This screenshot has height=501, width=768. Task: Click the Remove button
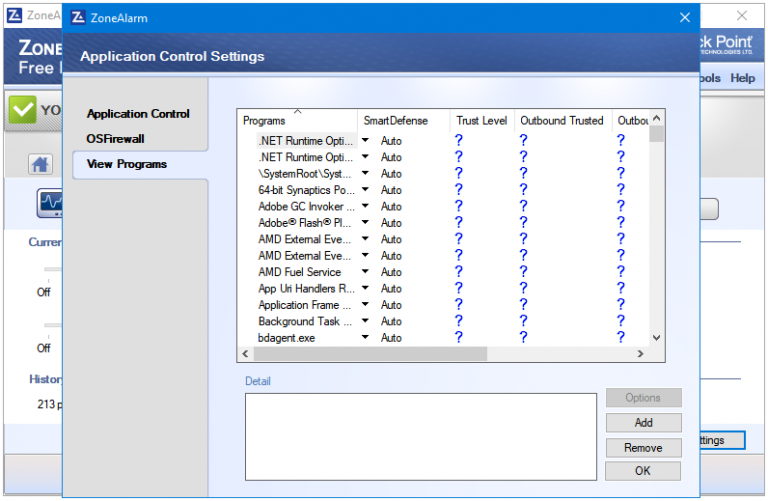click(643, 448)
